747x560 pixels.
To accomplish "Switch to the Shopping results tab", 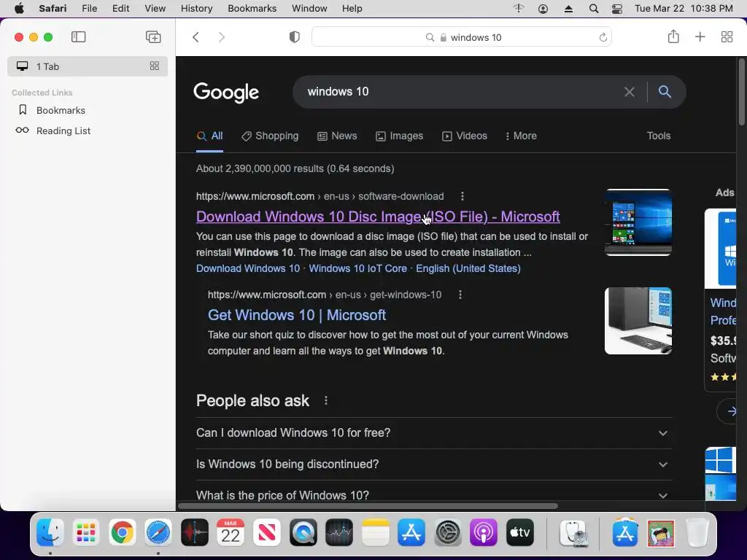I will pos(270,136).
